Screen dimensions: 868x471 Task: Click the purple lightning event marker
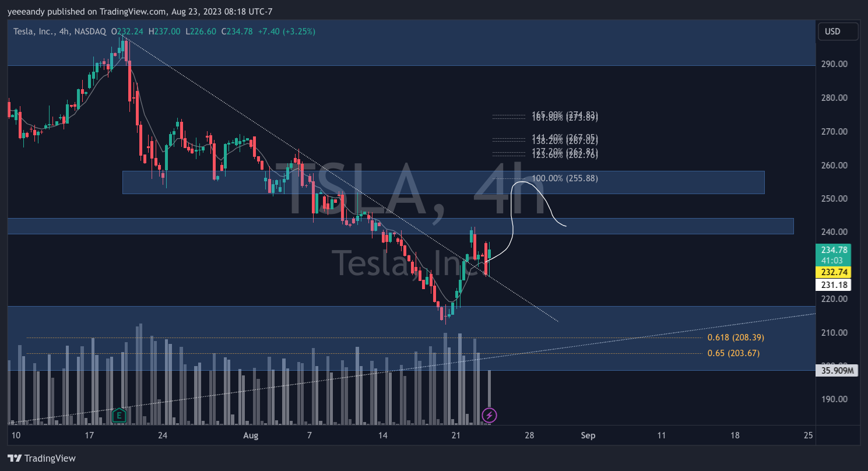489,415
